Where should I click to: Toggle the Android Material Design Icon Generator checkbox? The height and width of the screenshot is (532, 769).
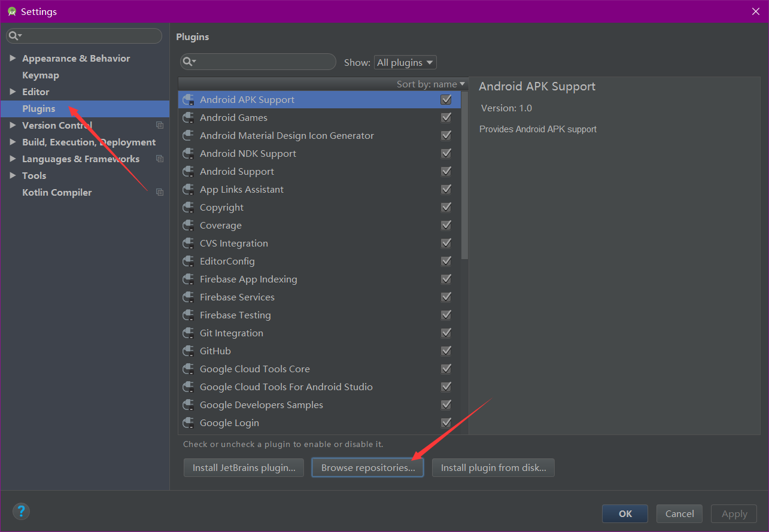446,135
